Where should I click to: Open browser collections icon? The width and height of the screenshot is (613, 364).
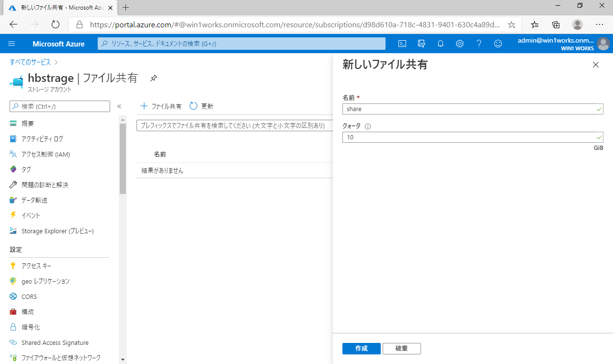coord(556,24)
